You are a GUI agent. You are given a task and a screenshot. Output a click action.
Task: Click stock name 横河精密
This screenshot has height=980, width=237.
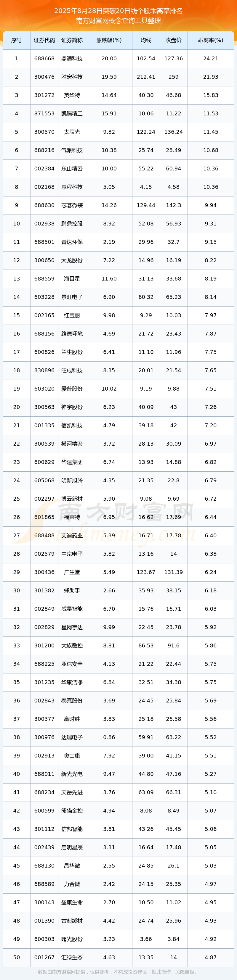[72, 444]
